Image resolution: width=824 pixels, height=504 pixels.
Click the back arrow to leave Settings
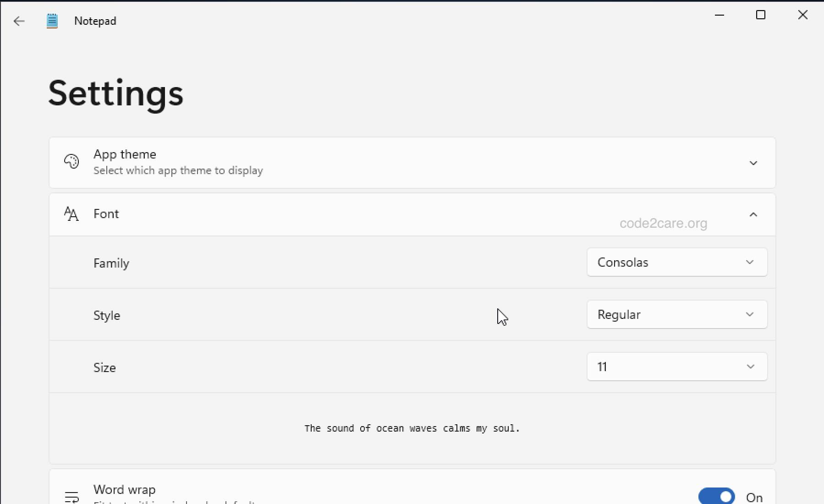[19, 21]
